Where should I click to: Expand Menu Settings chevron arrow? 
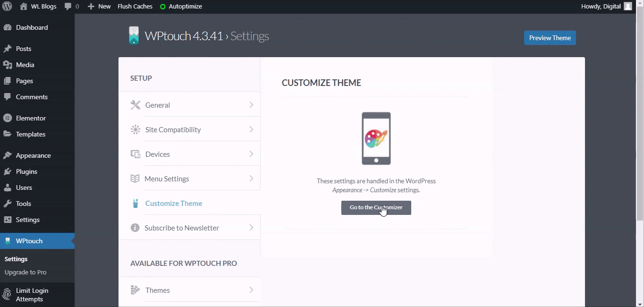251,179
